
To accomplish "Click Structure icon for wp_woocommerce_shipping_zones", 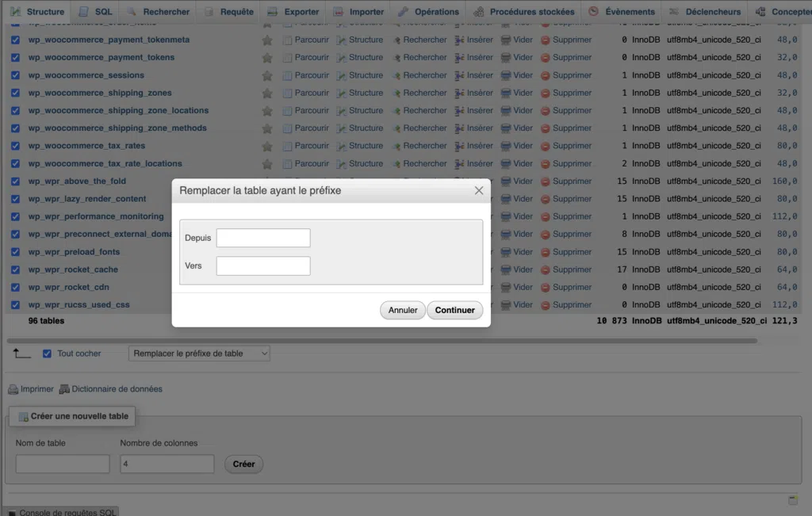I will coord(341,94).
